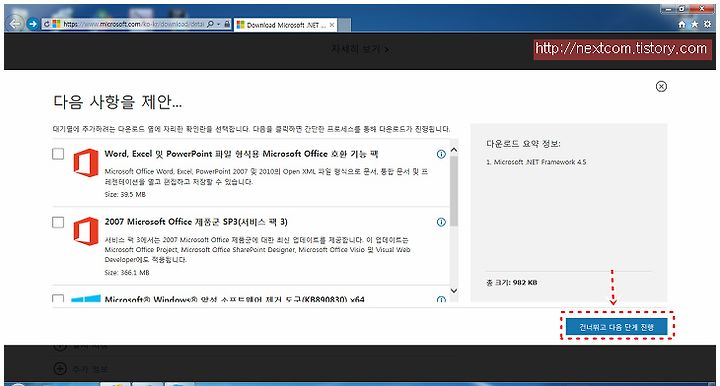Open the blank new tab button

coord(344,25)
